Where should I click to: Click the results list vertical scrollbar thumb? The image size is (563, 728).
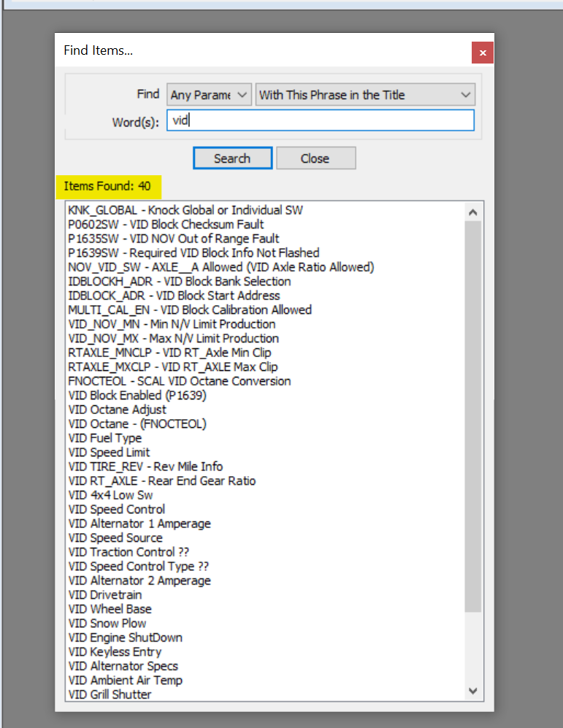coord(472,416)
